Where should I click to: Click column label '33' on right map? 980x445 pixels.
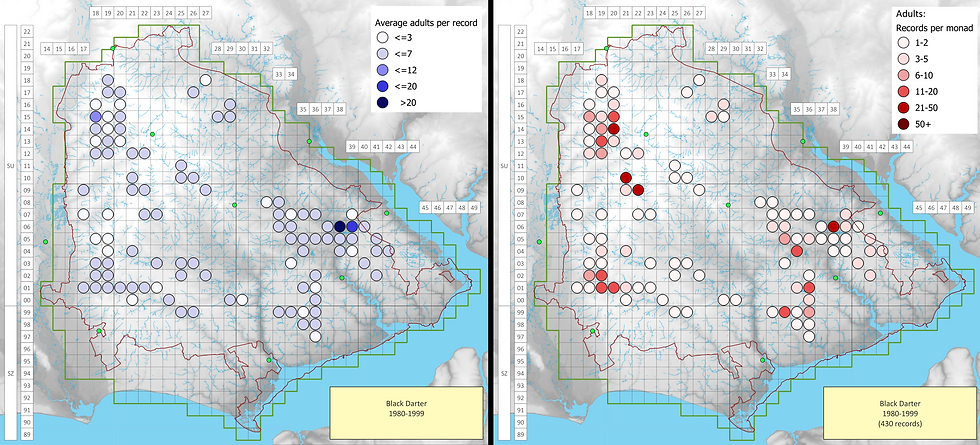(x=772, y=75)
